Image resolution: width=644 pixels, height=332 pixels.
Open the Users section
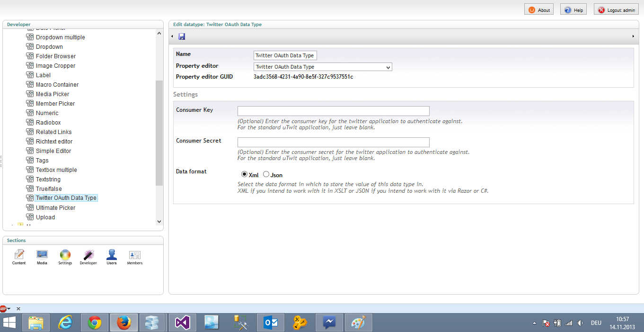tap(112, 257)
